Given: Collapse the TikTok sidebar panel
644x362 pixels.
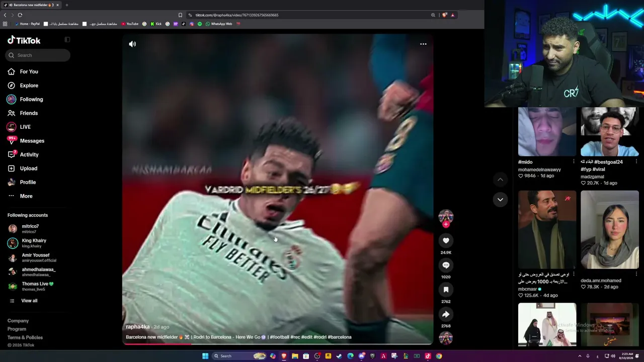Looking at the screenshot, I should 67,40.
